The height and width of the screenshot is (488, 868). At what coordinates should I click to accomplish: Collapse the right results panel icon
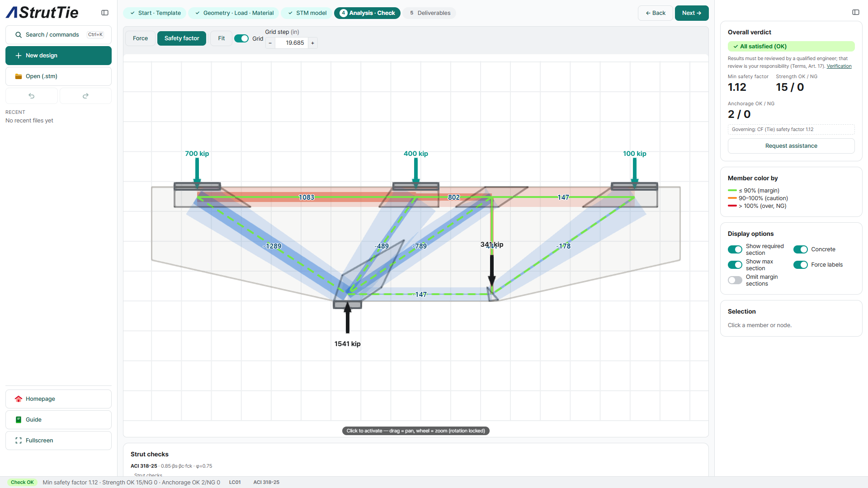coord(856,12)
